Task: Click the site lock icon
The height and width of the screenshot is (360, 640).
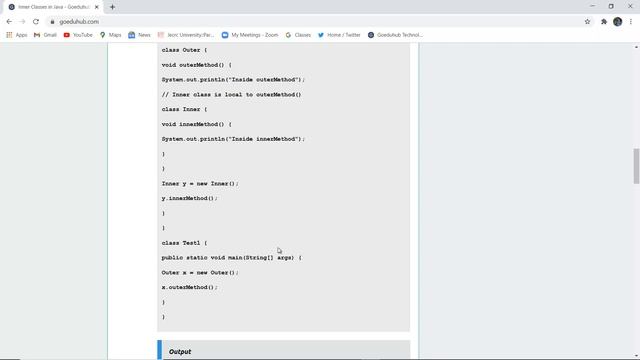Action: pyautogui.click(x=52, y=22)
